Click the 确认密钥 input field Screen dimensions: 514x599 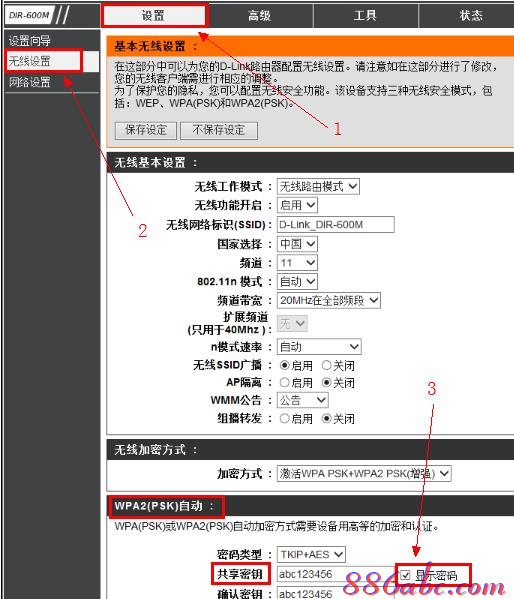pyautogui.click(x=336, y=593)
